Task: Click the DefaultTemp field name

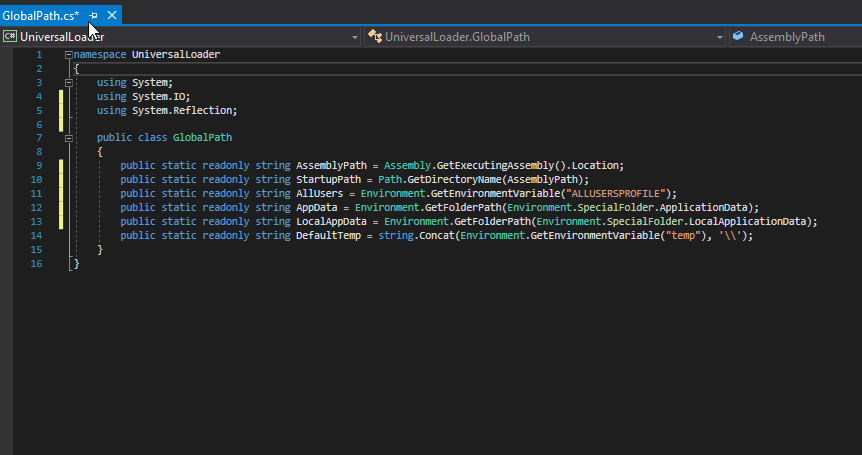Action: [x=329, y=236]
